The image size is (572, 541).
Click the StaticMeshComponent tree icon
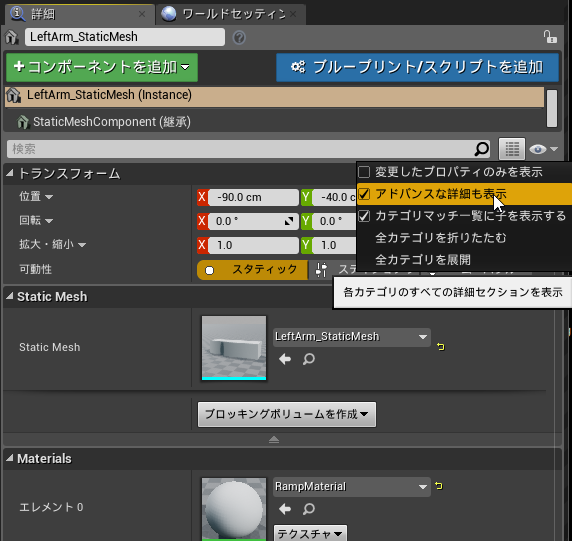pyautogui.click(x=23, y=122)
